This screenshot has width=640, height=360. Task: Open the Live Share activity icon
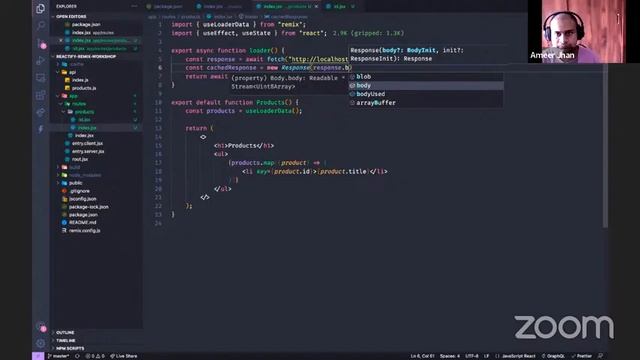point(40,112)
